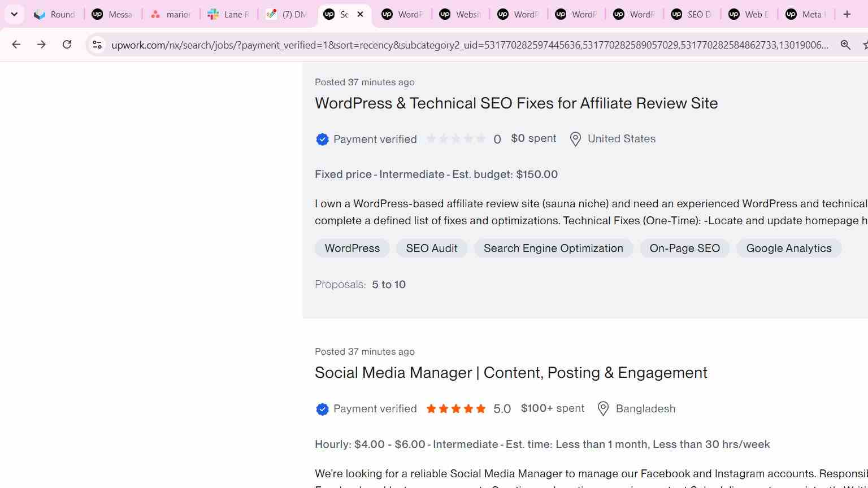Select the Google Analytics skill tag

click(789, 248)
